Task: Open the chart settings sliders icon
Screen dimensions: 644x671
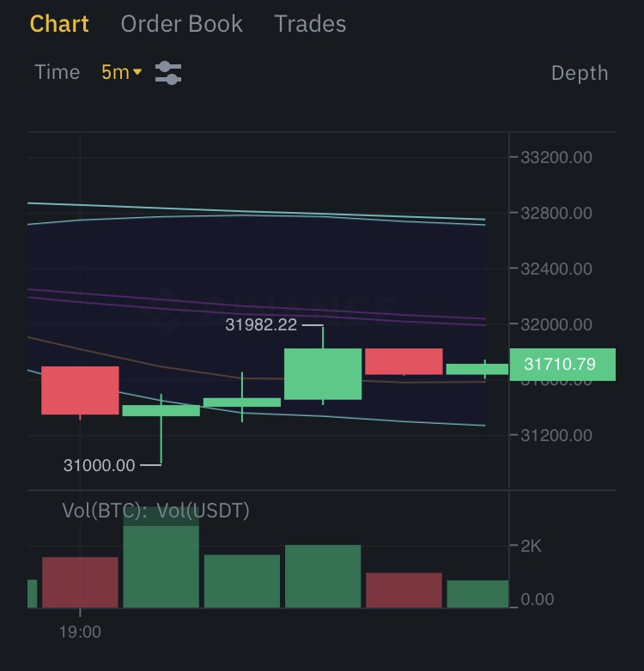Action: (168, 73)
